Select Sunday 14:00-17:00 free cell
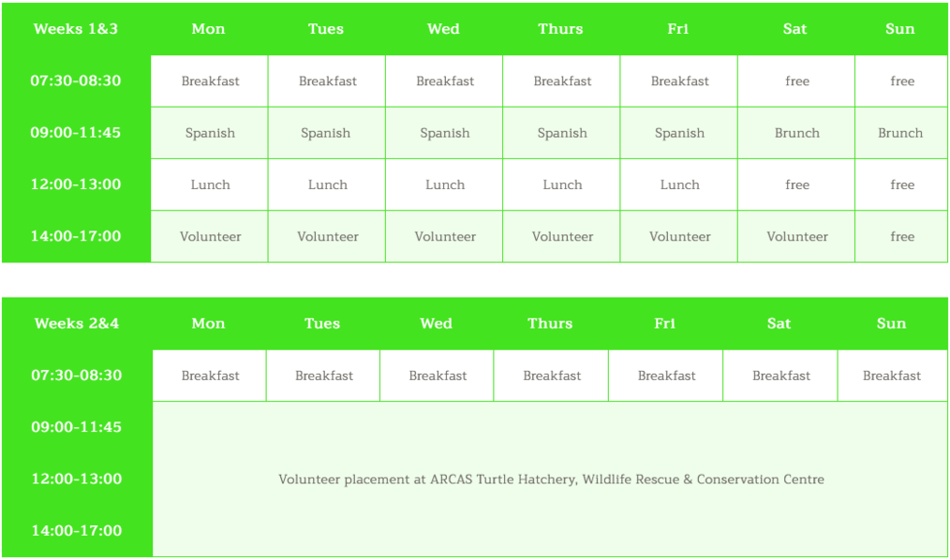 pyautogui.click(x=901, y=237)
